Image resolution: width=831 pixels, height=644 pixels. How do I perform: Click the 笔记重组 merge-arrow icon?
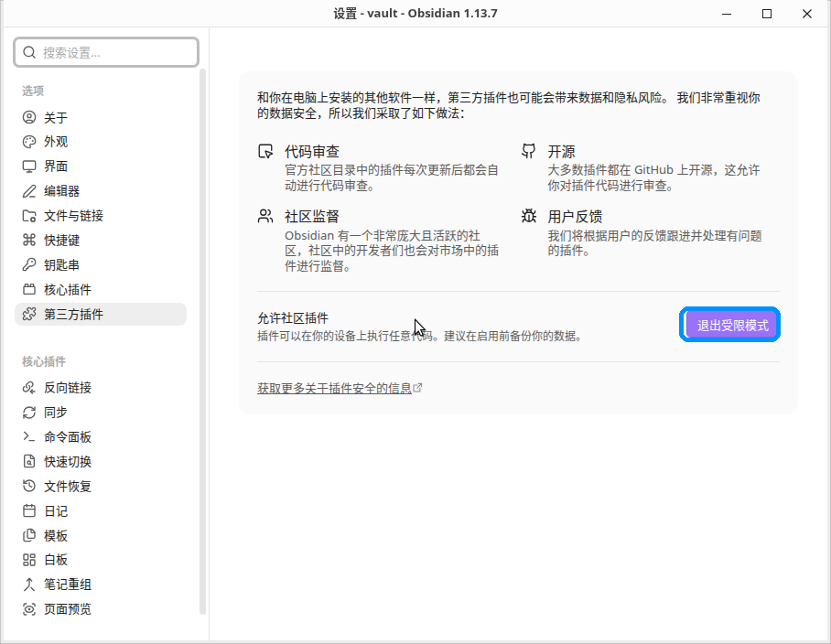click(29, 585)
